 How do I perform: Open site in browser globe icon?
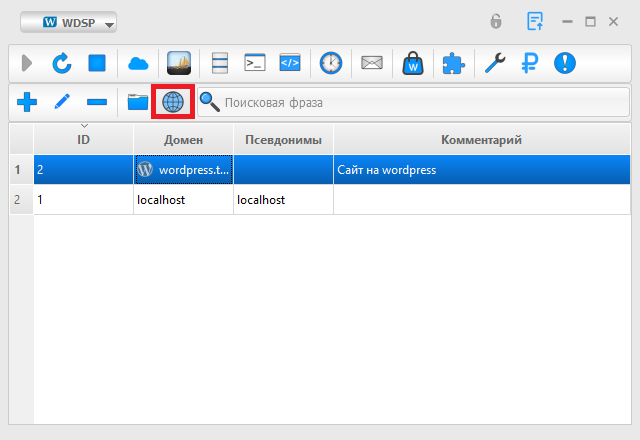[173, 102]
